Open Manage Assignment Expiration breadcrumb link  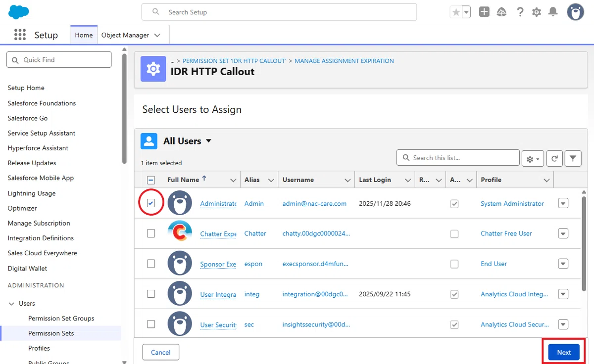(x=344, y=61)
